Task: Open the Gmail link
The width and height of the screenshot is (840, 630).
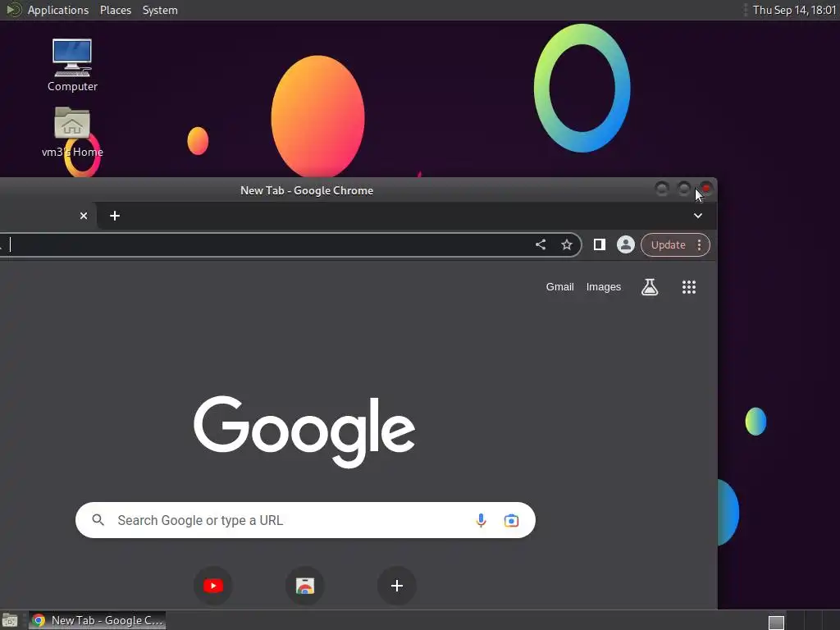Action: coord(559,287)
